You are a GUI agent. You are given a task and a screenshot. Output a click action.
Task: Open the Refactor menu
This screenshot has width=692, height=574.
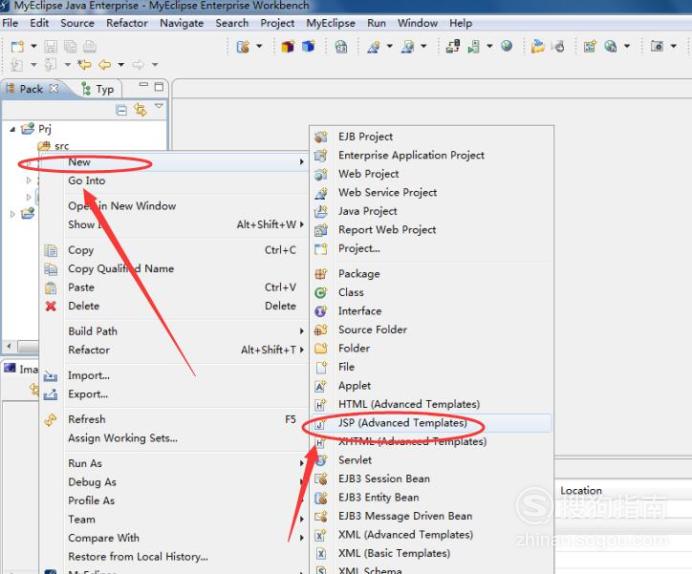pyautogui.click(x=127, y=23)
